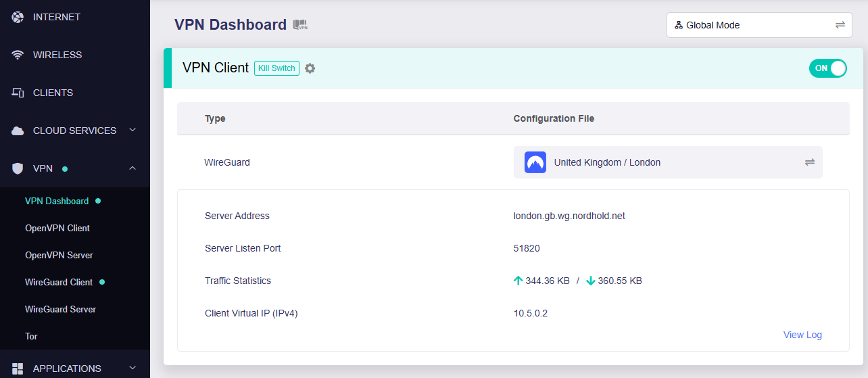This screenshot has width=868, height=378.
Task: Go to WireGuard Server page
Action: click(60, 309)
